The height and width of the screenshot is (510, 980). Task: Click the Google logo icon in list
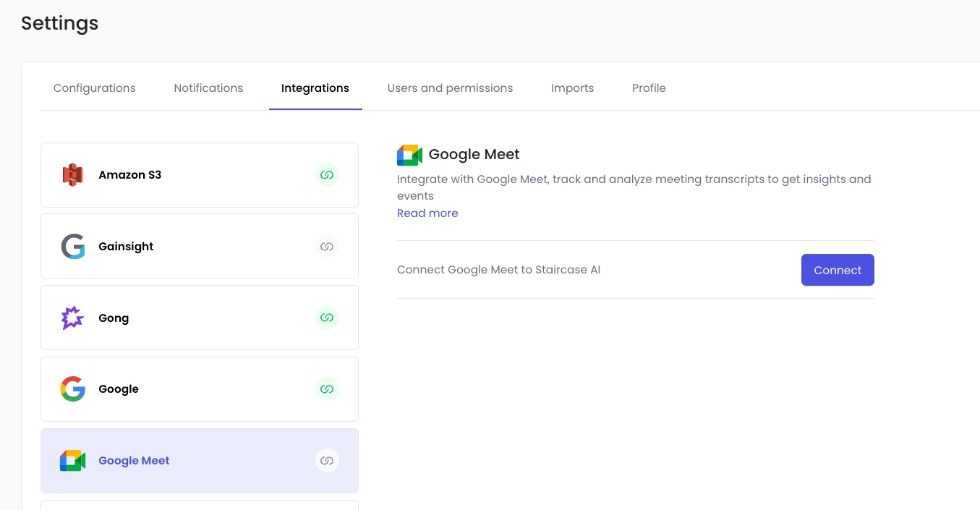[72, 389]
